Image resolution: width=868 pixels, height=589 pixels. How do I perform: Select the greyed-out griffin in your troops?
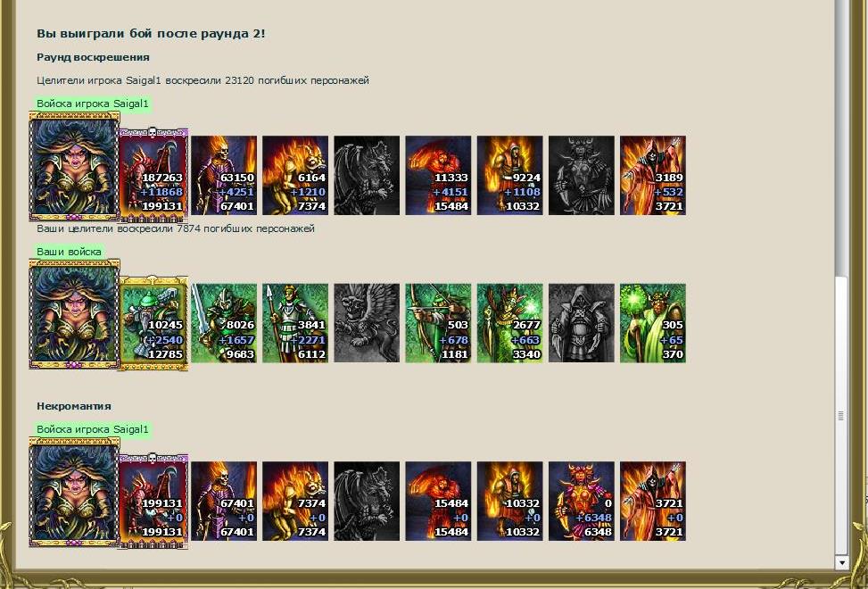[367, 323]
